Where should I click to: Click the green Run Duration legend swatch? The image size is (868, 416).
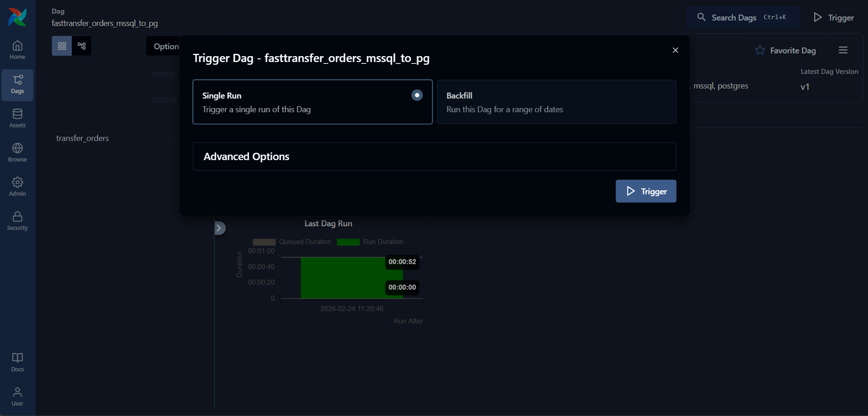[348, 242]
